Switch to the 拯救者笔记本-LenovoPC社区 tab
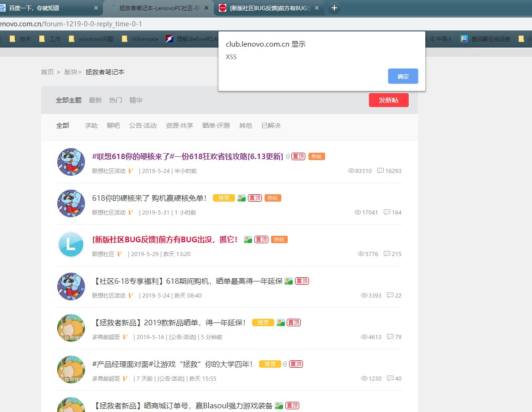This screenshot has height=412, width=532. click(x=159, y=8)
